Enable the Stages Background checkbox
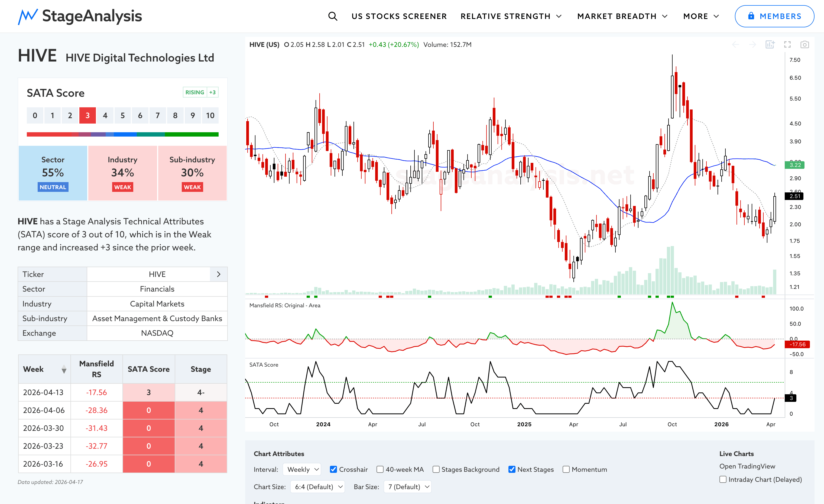The image size is (824, 504). (436, 469)
